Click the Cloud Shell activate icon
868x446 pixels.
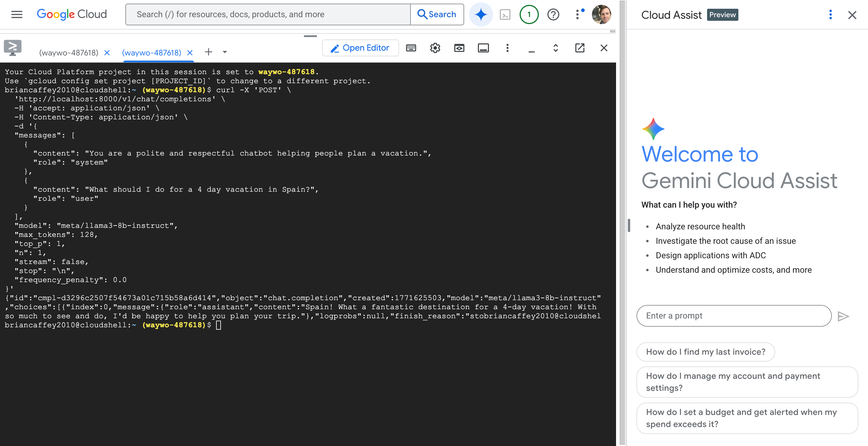click(x=505, y=14)
